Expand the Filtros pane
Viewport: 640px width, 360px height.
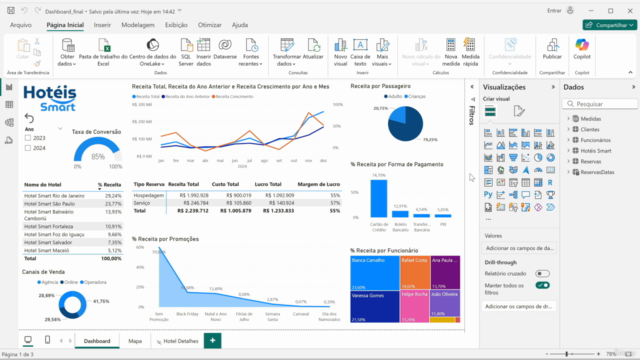(472, 87)
